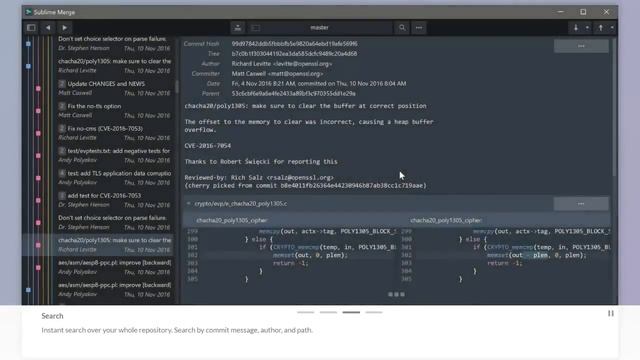The width and height of the screenshot is (640, 360).
Task: Click the Sublime Merge app icon
Action: (29, 12)
